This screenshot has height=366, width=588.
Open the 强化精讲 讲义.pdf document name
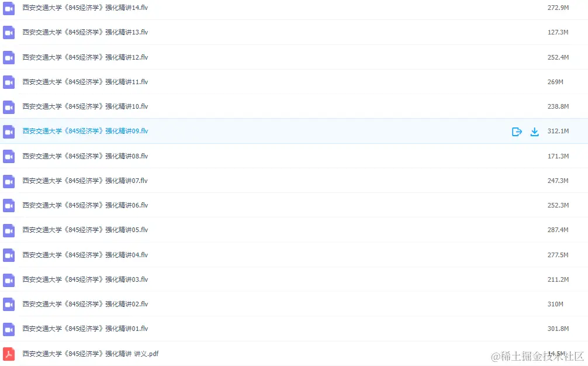click(x=91, y=354)
